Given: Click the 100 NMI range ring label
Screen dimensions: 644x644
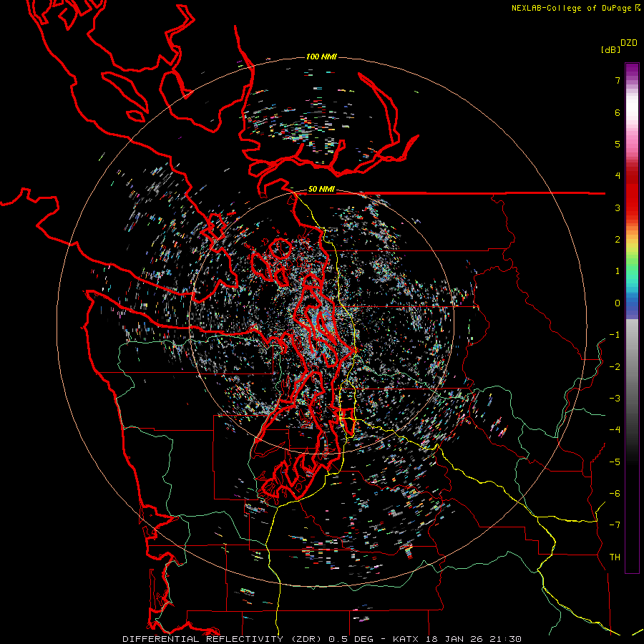Looking at the screenshot, I should click(321, 57).
